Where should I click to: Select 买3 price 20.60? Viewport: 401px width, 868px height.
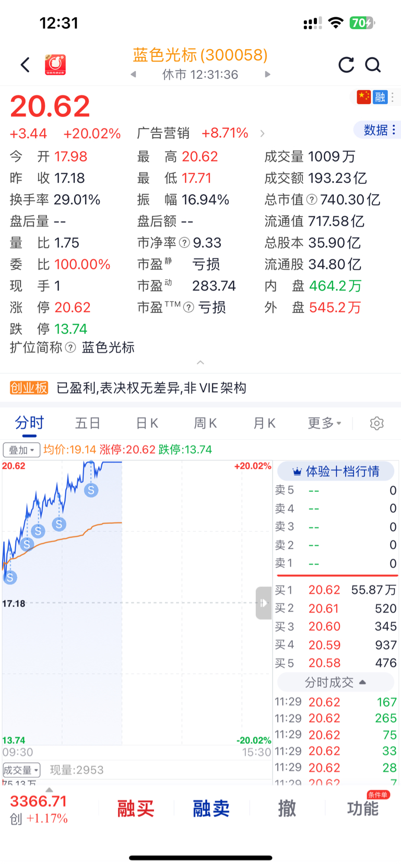pos(324,627)
